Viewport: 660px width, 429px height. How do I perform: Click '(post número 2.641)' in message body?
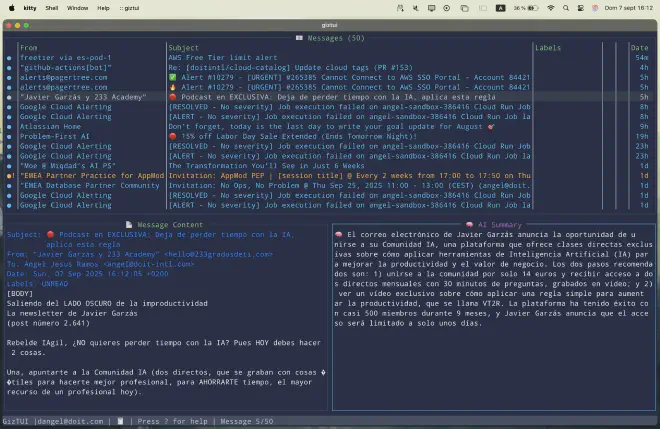48,323
